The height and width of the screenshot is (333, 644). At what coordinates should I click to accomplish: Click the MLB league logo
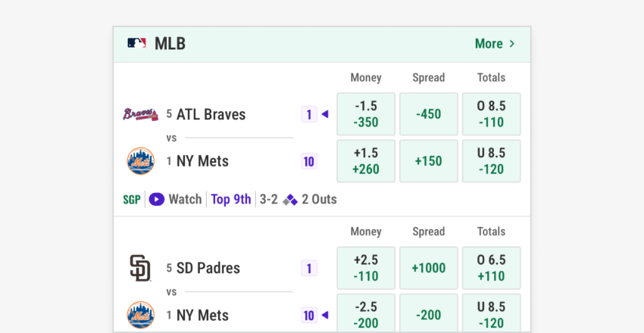tap(136, 44)
